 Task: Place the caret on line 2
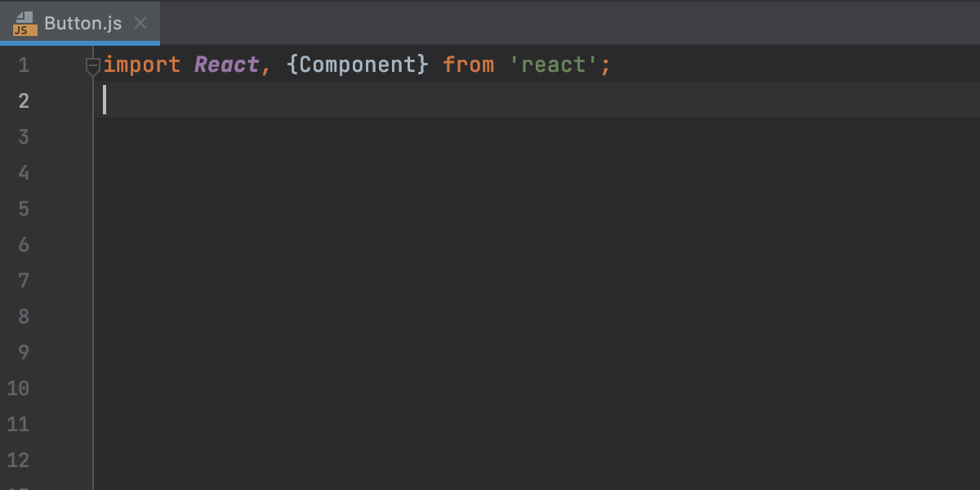(x=163, y=100)
